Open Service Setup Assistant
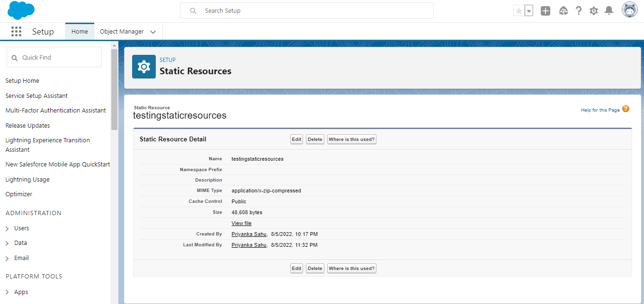The image size is (644, 304). [36, 96]
